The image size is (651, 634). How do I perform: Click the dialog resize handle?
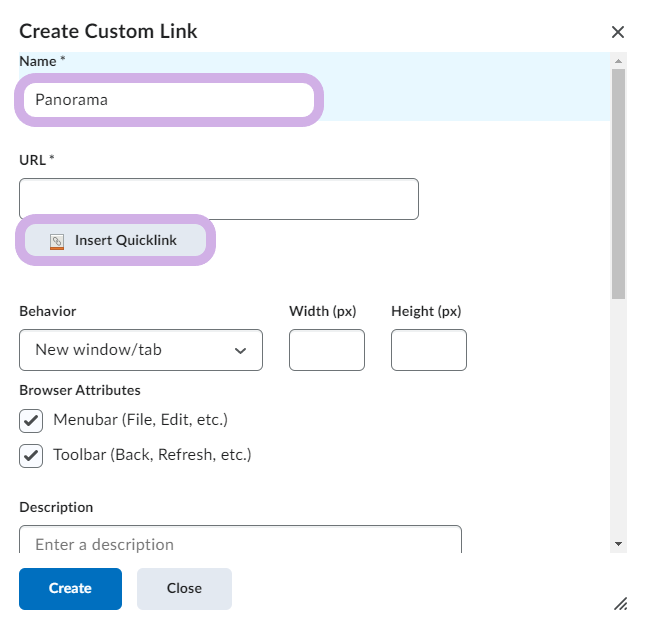click(x=620, y=603)
